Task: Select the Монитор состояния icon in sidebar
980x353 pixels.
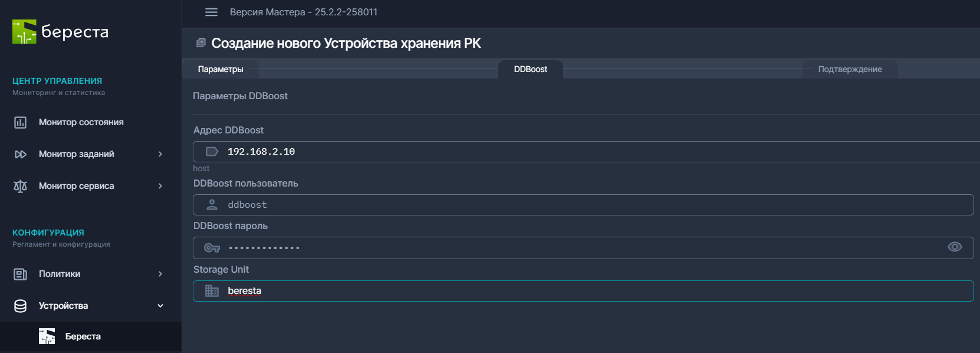Action: (19, 122)
